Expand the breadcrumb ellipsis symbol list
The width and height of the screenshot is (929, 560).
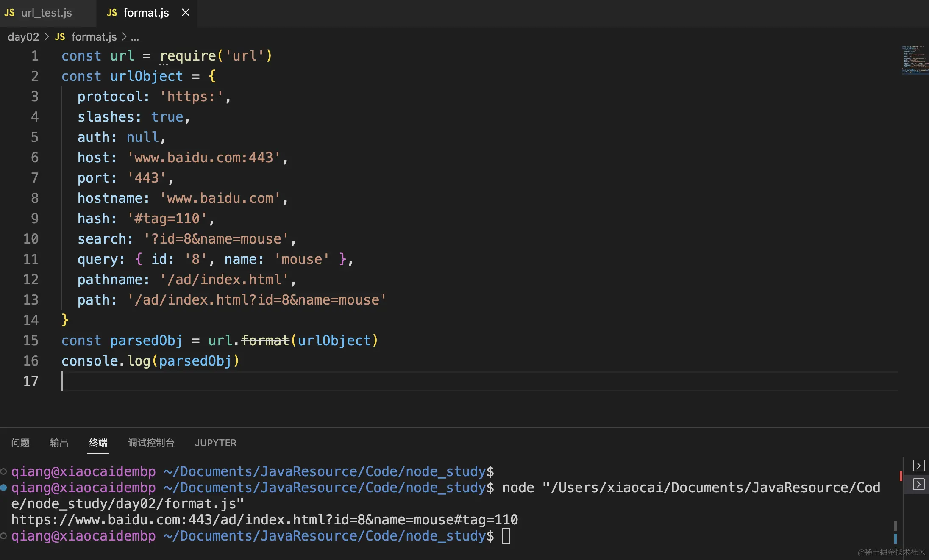(x=135, y=37)
